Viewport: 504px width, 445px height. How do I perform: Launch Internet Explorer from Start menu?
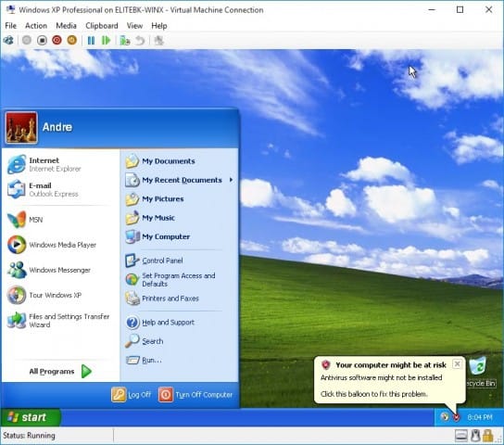[x=44, y=164]
